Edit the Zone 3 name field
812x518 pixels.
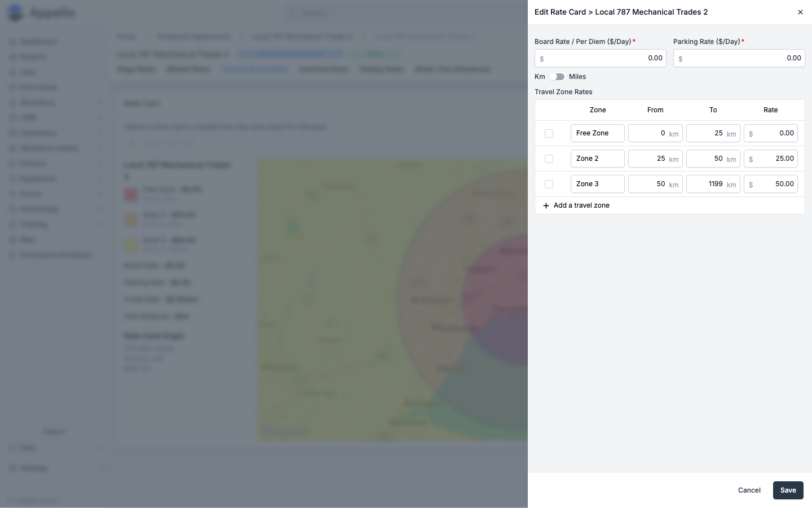tap(598, 184)
